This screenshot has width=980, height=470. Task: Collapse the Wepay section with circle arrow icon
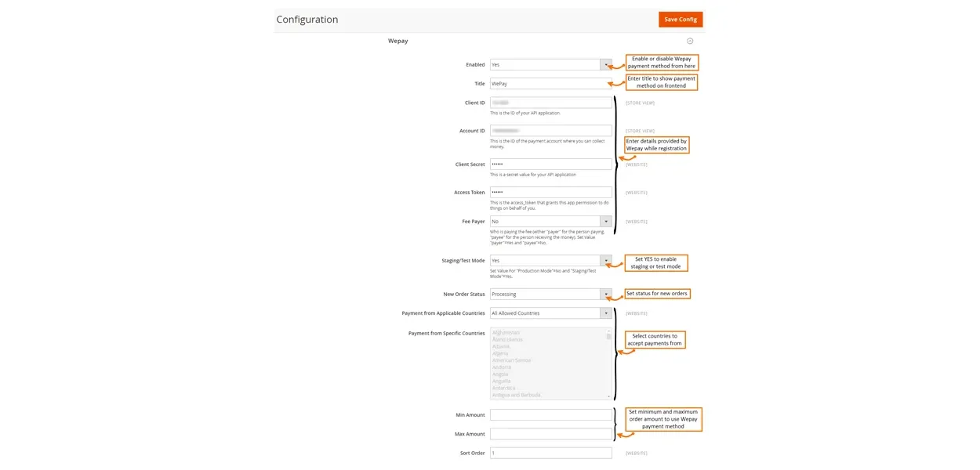pos(690,41)
